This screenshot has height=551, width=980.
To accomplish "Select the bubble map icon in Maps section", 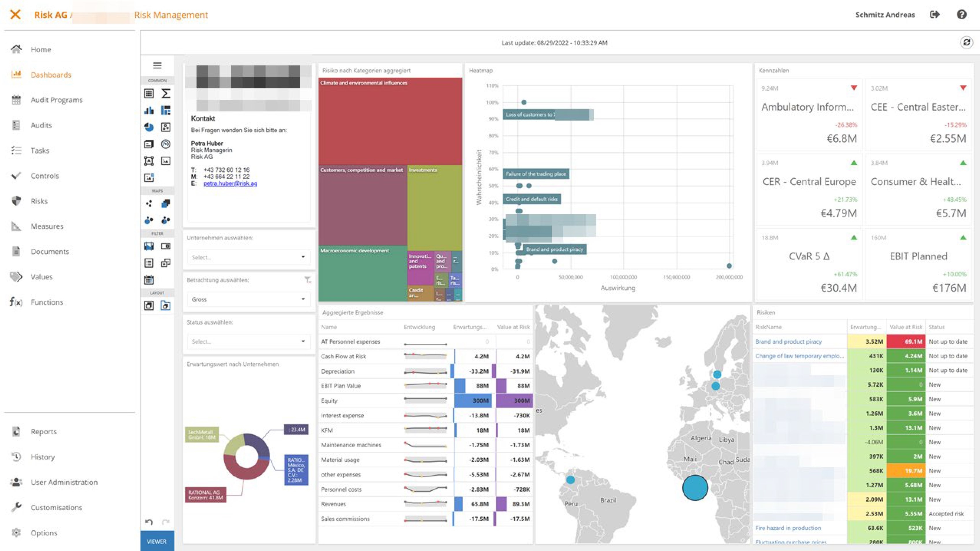I will pyautogui.click(x=149, y=219).
